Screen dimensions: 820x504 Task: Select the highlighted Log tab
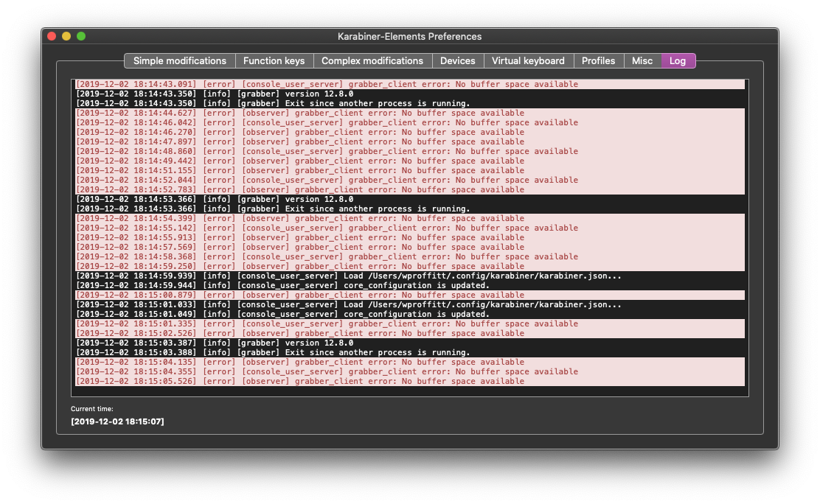pos(678,60)
